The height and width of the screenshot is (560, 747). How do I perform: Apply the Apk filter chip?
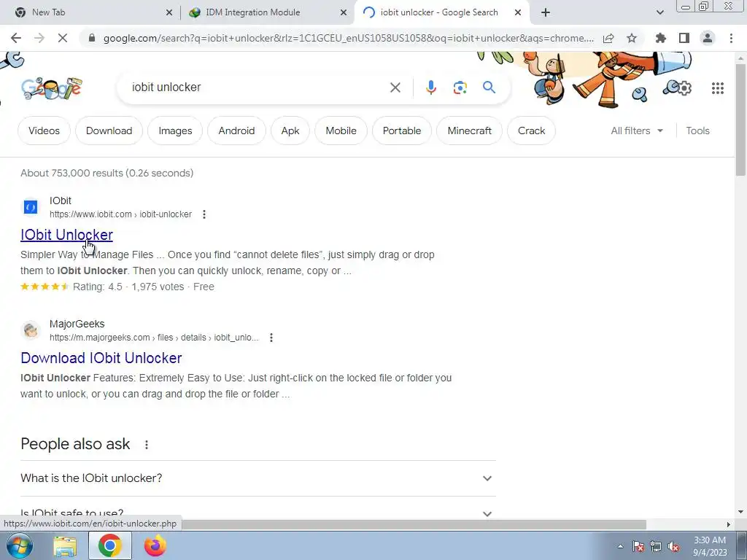tap(290, 131)
